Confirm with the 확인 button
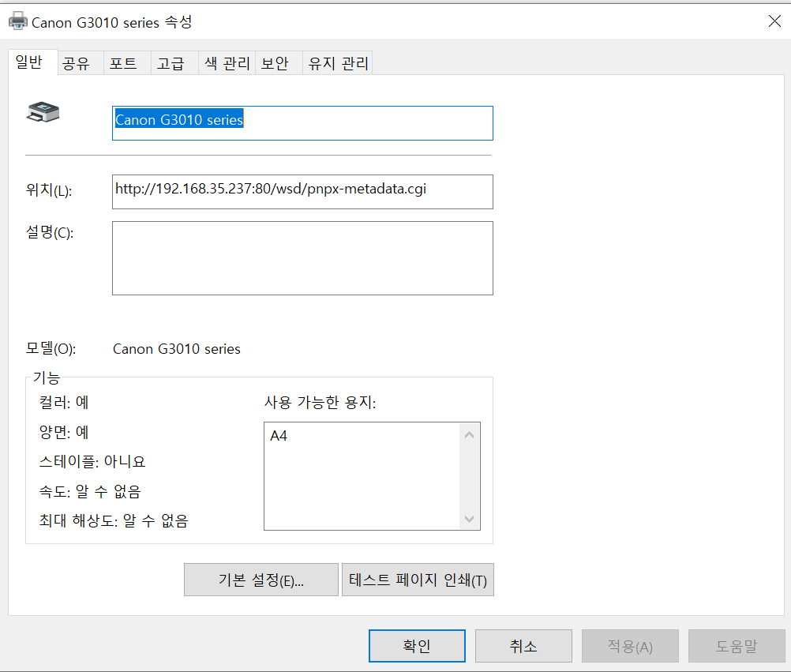 click(x=417, y=646)
